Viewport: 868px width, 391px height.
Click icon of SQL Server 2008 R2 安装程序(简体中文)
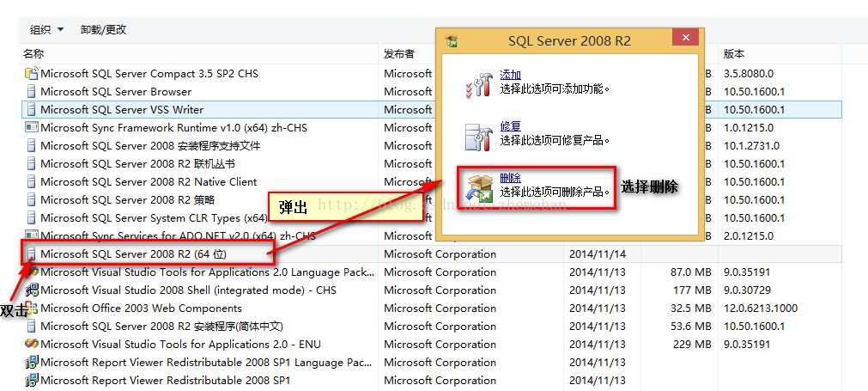(x=32, y=327)
